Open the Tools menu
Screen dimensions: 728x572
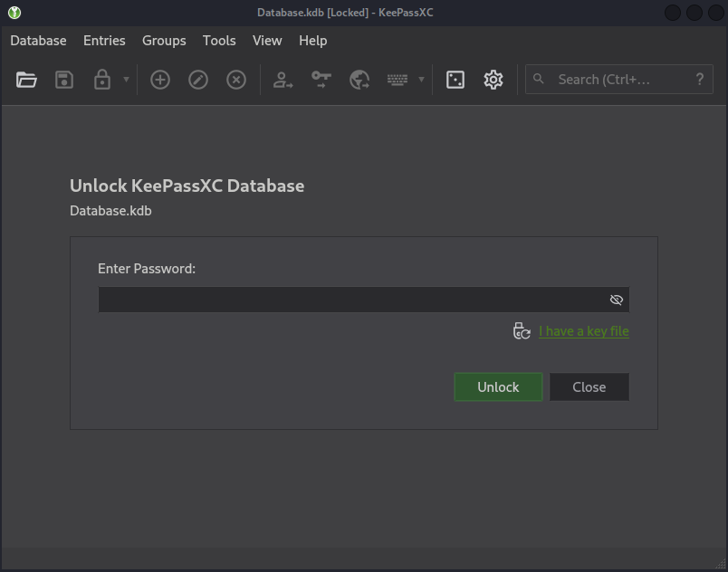[219, 41]
